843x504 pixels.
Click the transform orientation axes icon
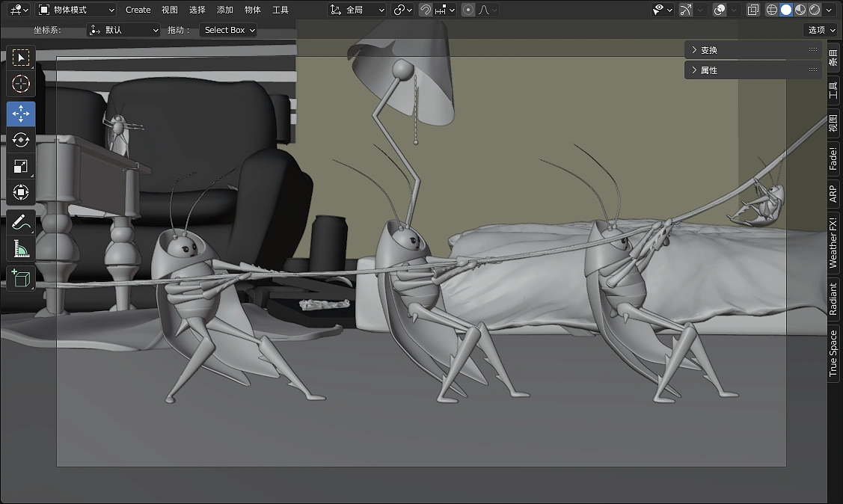[x=335, y=10]
